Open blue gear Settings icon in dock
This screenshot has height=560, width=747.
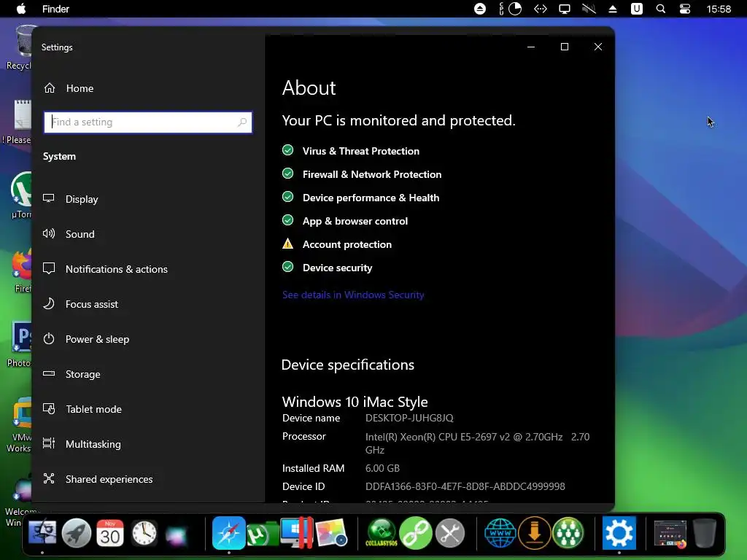tap(619, 533)
